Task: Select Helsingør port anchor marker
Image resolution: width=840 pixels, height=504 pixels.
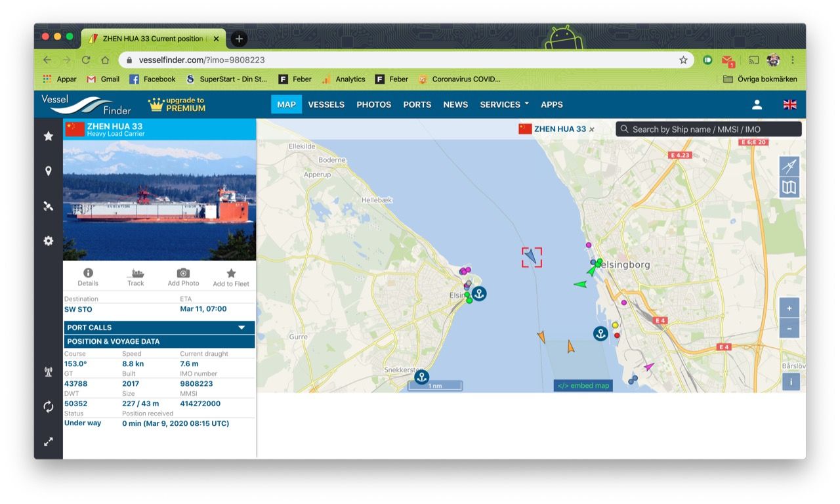Action: 479,293
